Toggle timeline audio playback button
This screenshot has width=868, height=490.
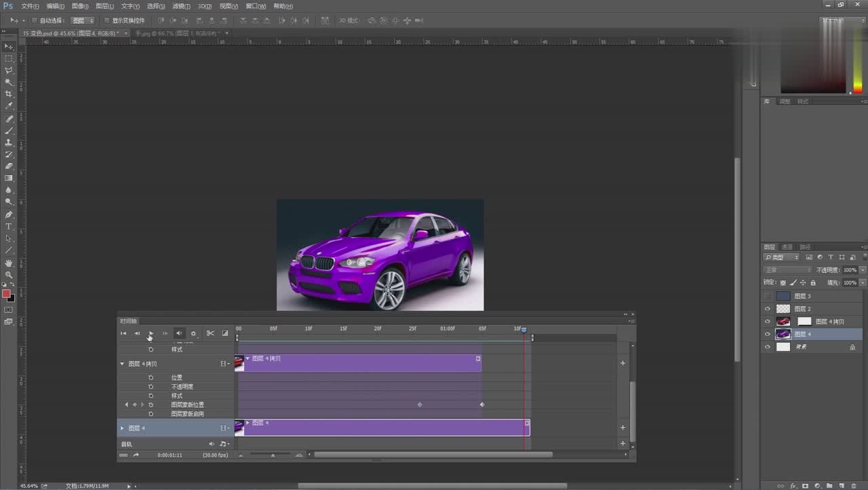click(179, 333)
